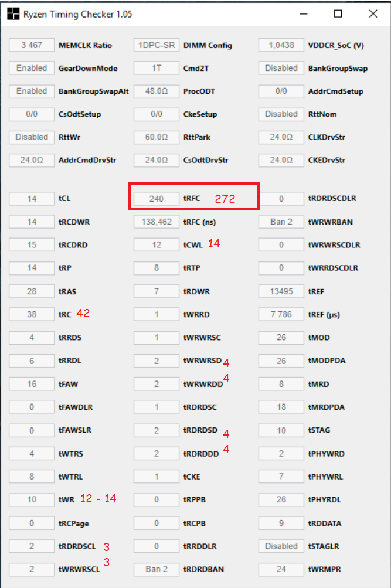Click the tRC value field 38
This screenshot has height=588, width=391.
[32, 314]
